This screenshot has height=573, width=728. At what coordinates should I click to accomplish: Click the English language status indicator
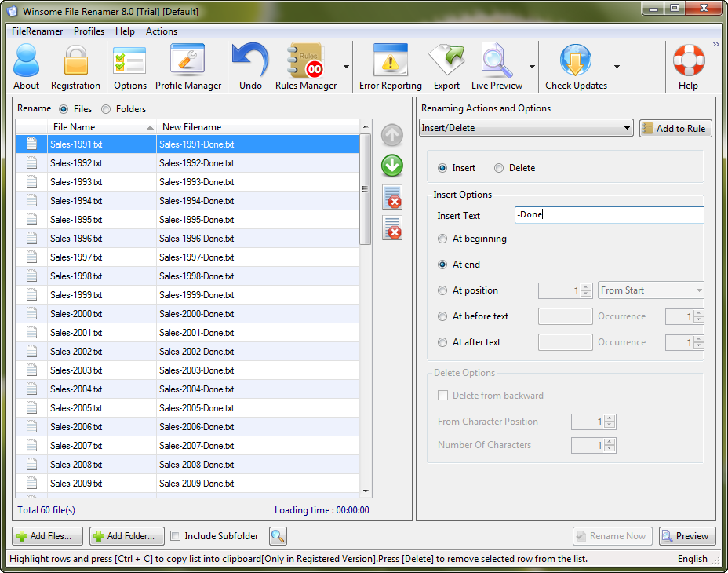692,559
